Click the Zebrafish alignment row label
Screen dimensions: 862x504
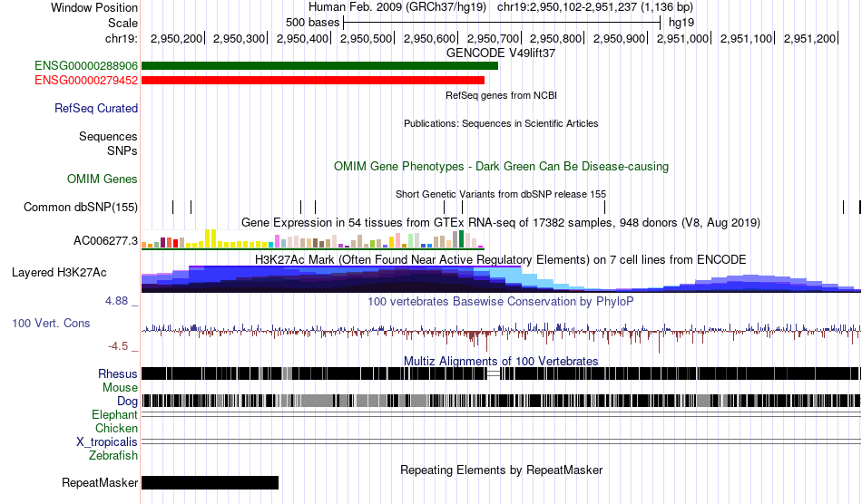tap(113, 456)
